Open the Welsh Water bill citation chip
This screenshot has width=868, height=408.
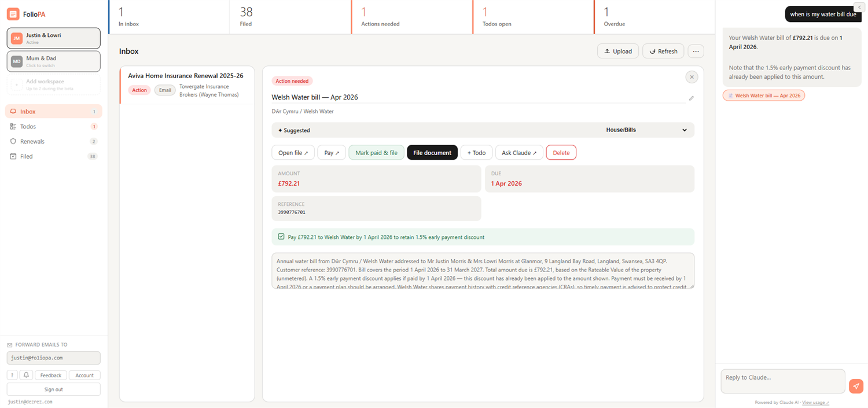click(764, 95)
